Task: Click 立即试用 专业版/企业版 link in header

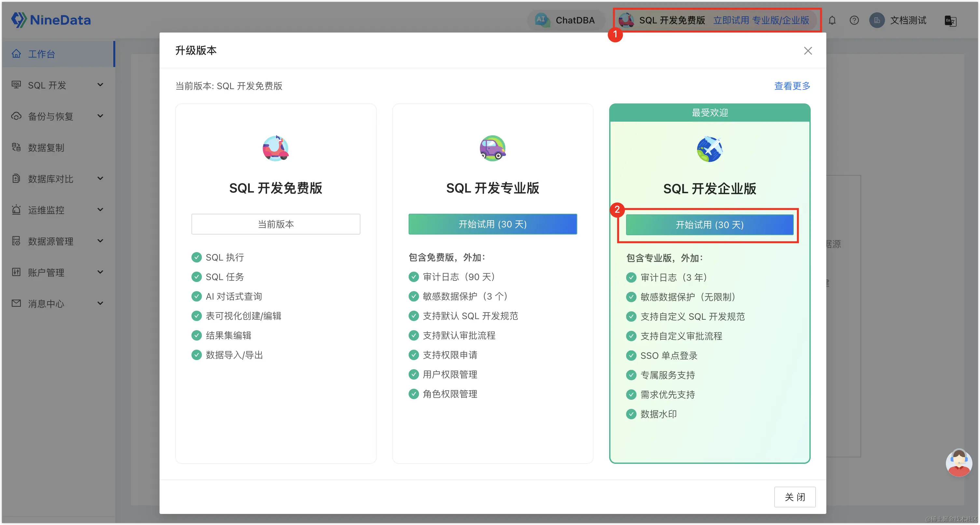Action: 761,20
